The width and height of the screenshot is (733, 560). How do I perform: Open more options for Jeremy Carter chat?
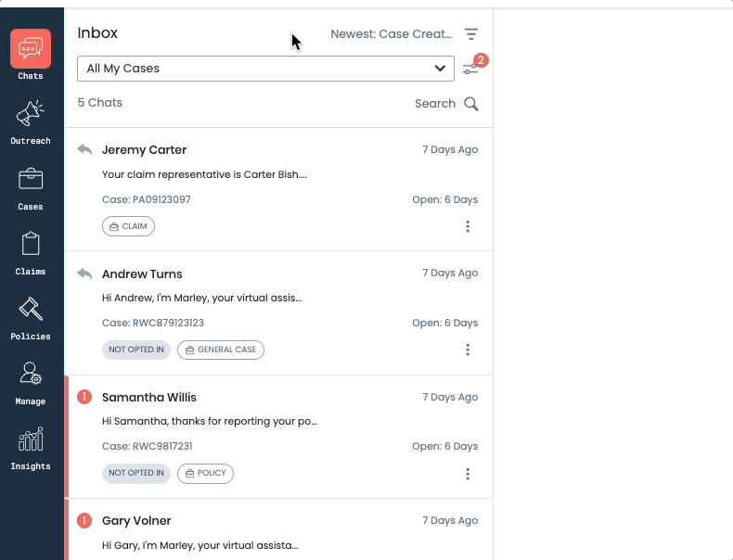tap(468, 226)
